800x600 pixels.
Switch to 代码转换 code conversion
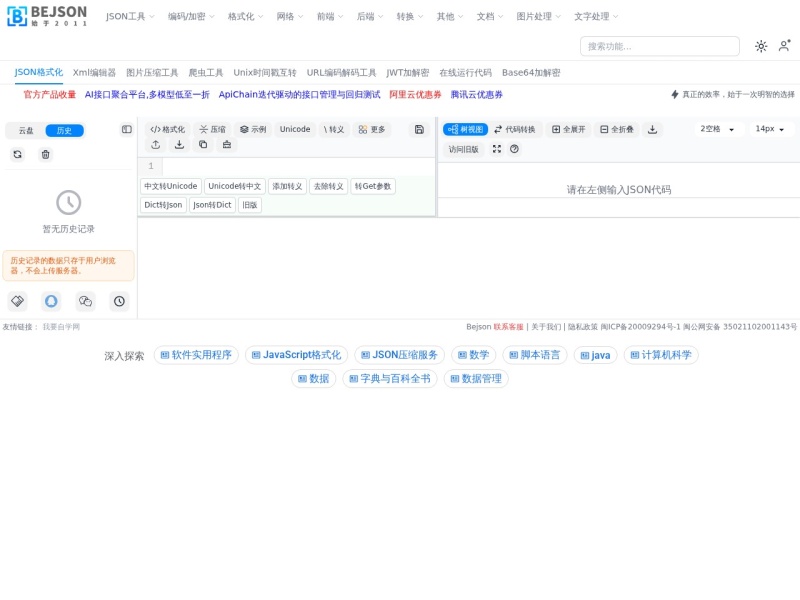[515, 130]
